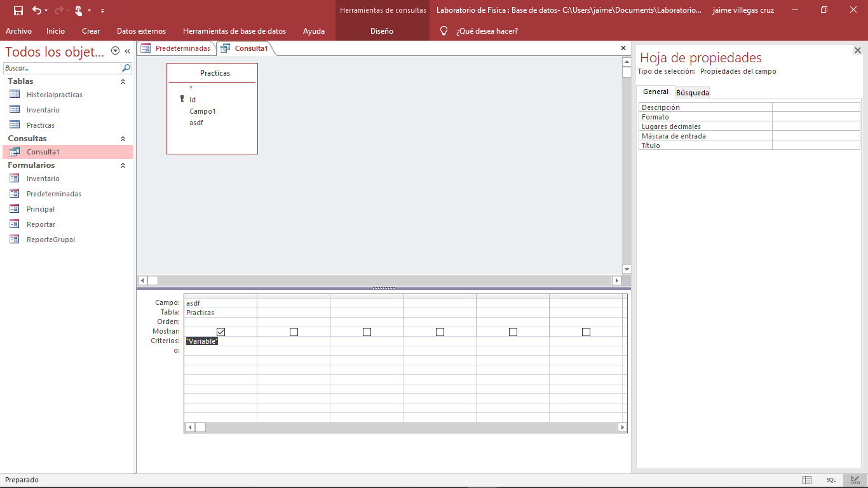Switch to Búsqueda tab in property sheet
The image size is (868, 488).
click(693, 93)
